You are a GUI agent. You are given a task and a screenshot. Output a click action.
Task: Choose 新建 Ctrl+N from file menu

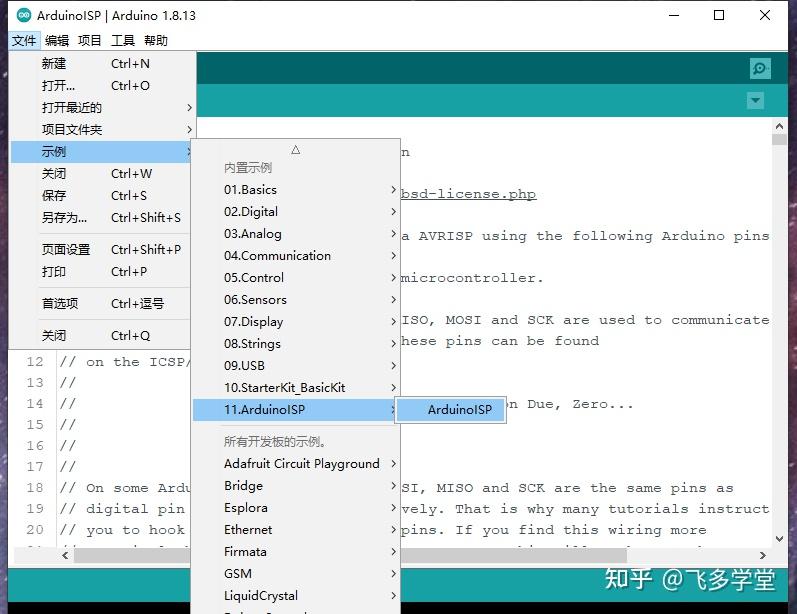pyautogui.click(x=102, y=64)
